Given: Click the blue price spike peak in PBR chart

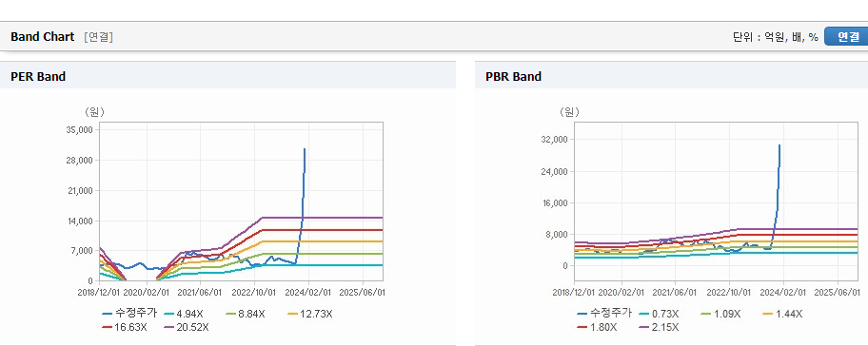Looking at the screenshot, I should (779, 145).
